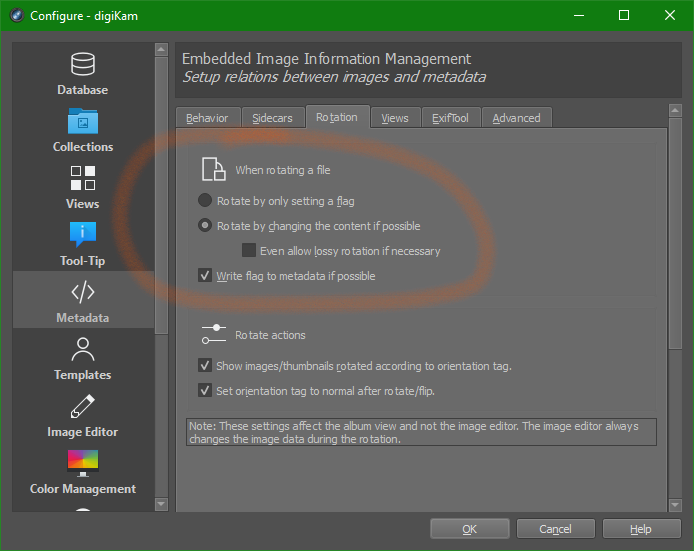This screenshot has width=694, height=551.
Task: Select the Color Management monitor icon
Action: tap(83, 464)
